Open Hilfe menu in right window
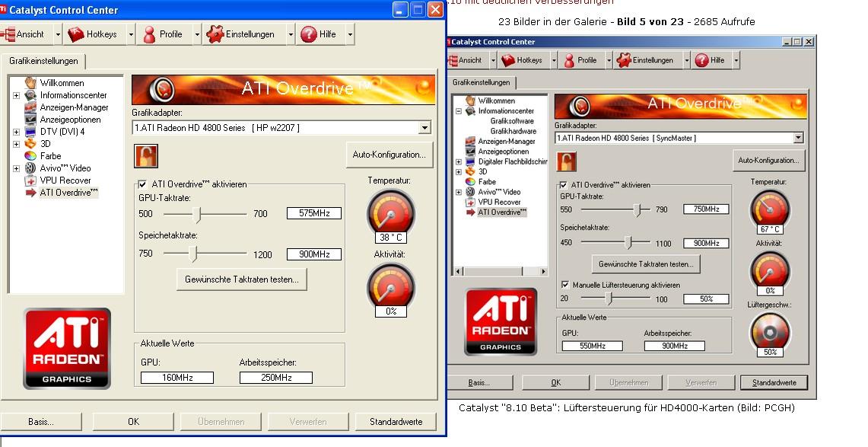868x447 pixels. coord(711,60)
